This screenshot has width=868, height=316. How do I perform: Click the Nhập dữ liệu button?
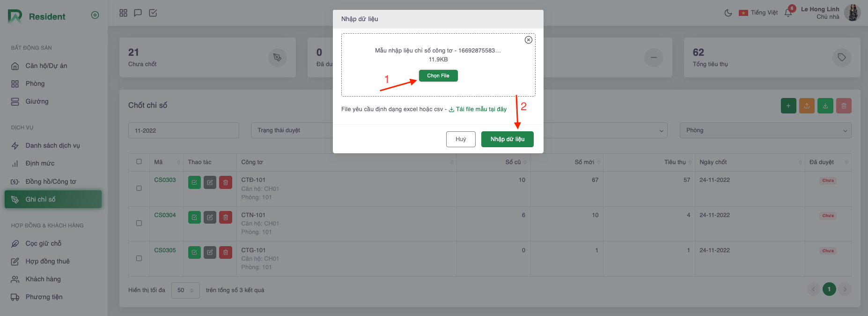click(x=507, y=139)
